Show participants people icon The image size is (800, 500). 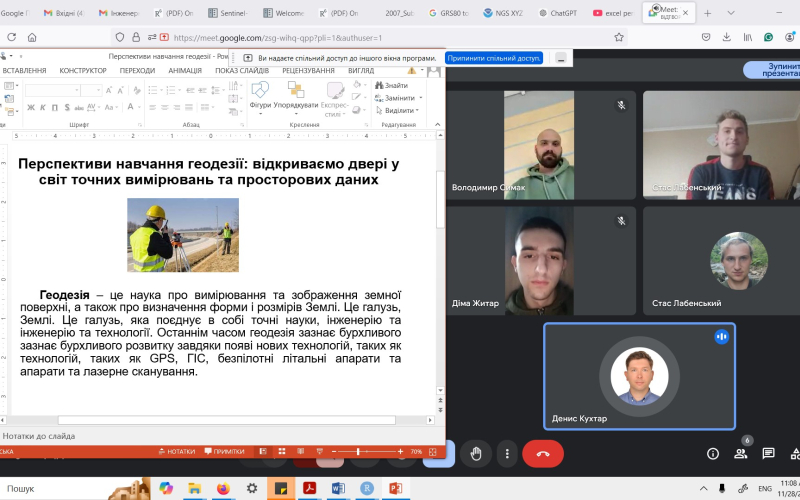[x=740, y=454]
